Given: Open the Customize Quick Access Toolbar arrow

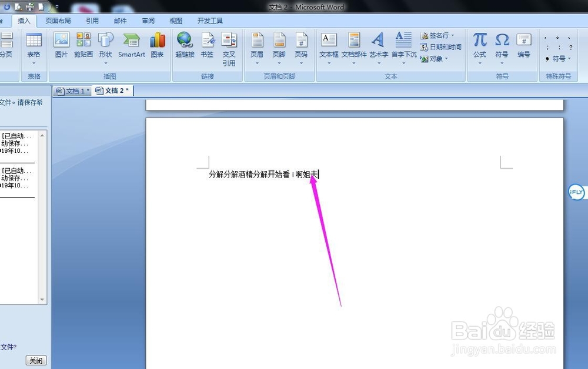Looking at the screenshot, I should tap(57, 6).
